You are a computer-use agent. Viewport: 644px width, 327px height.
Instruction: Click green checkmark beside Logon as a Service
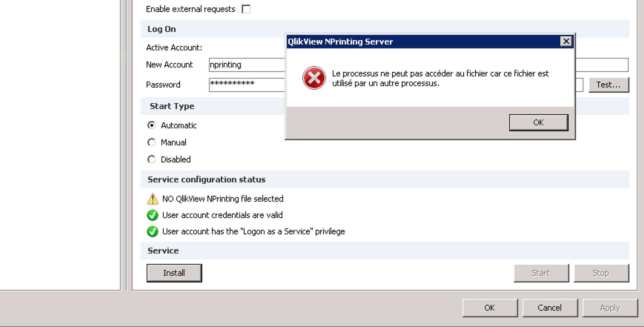click(x=153, y=231)
